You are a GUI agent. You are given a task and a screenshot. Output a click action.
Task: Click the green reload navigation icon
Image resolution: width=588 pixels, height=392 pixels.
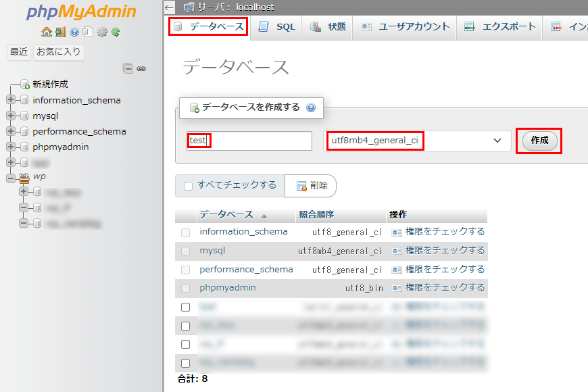(x=116, y=32)
